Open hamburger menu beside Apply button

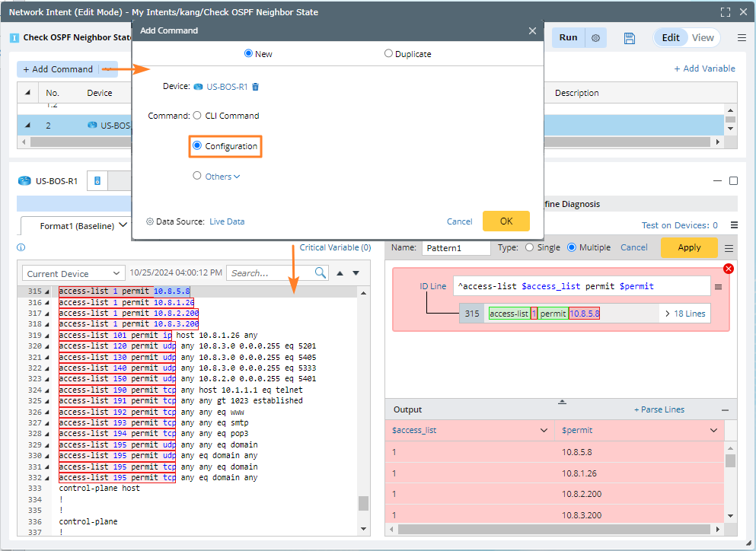[729, 248]
